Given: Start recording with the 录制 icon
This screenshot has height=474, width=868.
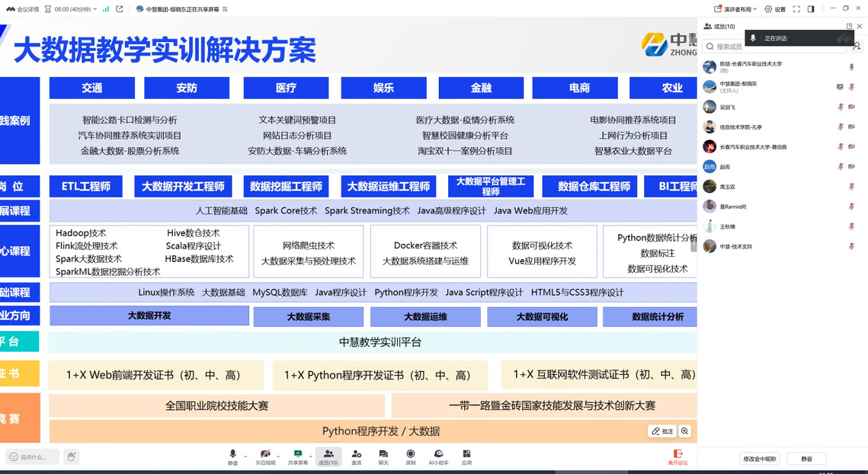Looking at the screenshot, I should pos(411,456).
